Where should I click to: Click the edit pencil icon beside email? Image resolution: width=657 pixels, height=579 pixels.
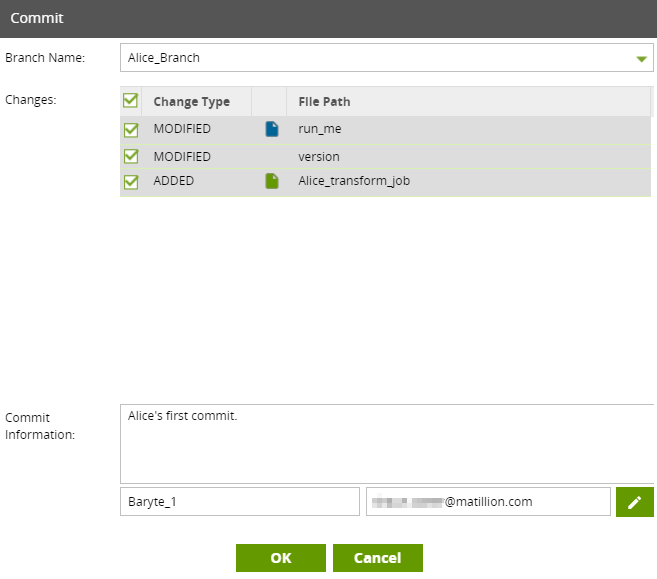(x=634, y=501)
